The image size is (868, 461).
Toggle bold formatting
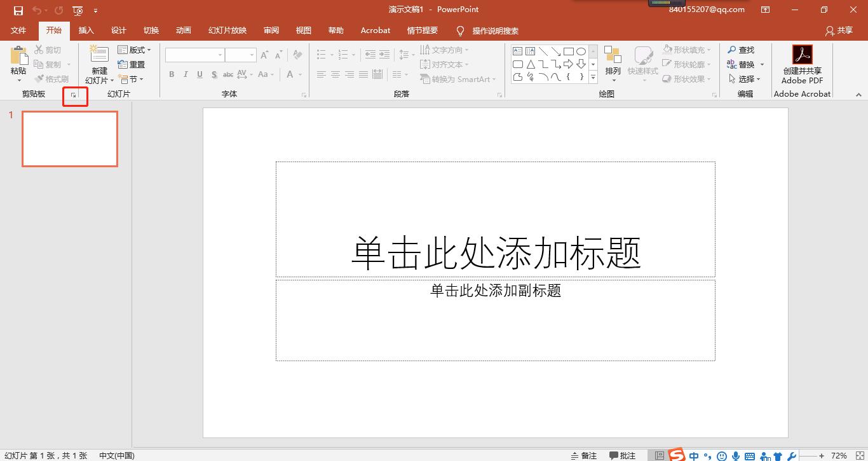tap(171, 74)
